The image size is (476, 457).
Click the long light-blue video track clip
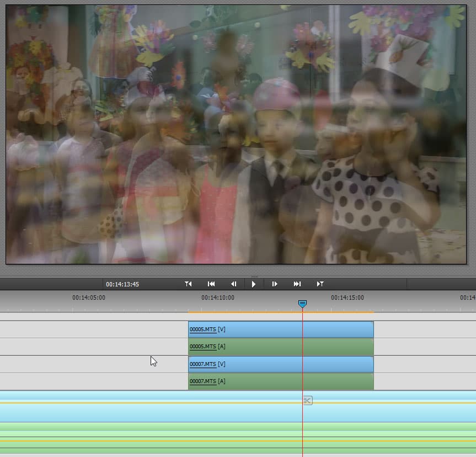coord(238,407)
